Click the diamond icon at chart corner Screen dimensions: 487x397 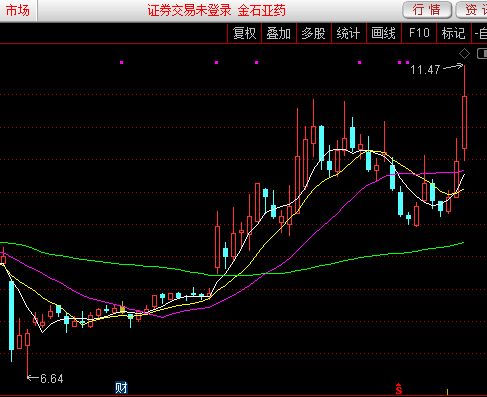click(x=464, y=54)
